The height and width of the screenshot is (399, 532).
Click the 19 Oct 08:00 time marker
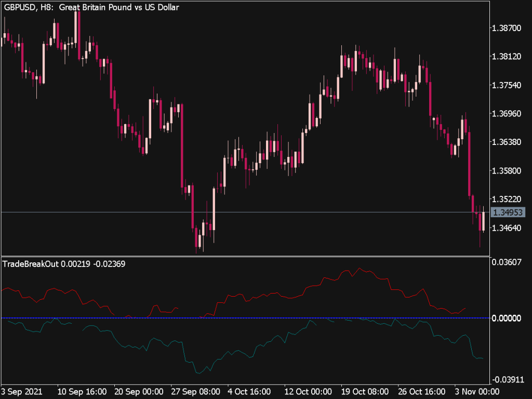tap(364, 391)
